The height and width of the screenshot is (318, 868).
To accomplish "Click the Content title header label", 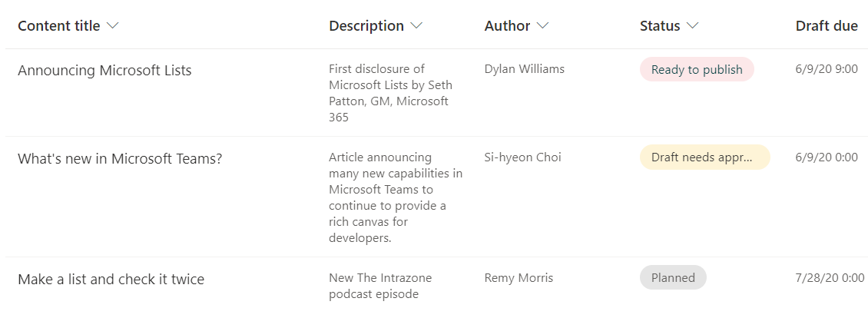I will 59,26.
